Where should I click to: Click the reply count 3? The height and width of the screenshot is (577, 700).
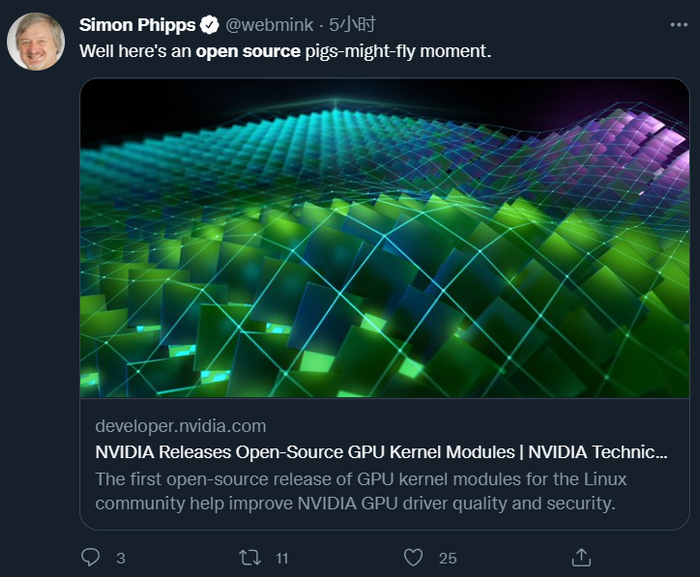click(x=120, y=558)
